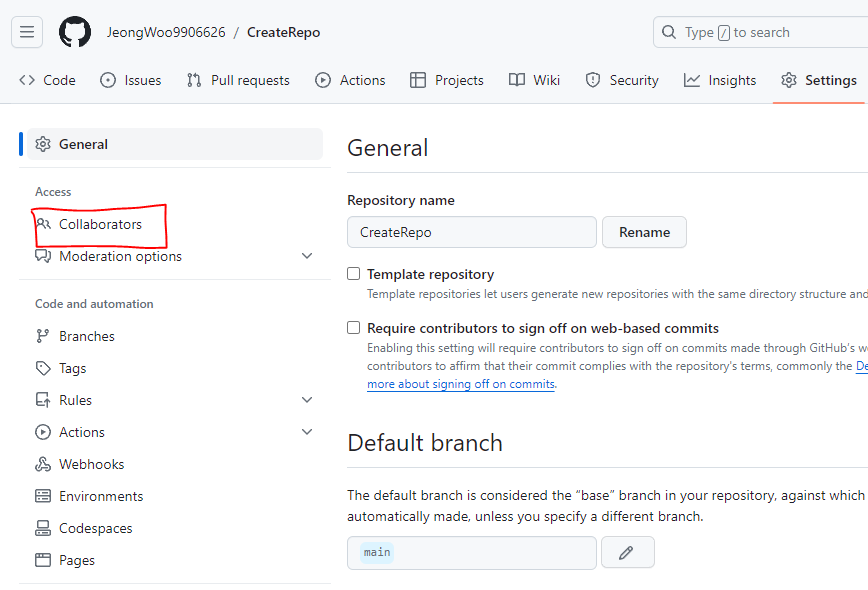Screen dimensions: 868x590
Task: Go to the Pull requests tab
Action: pyautogui.click(x=238, y=80)
